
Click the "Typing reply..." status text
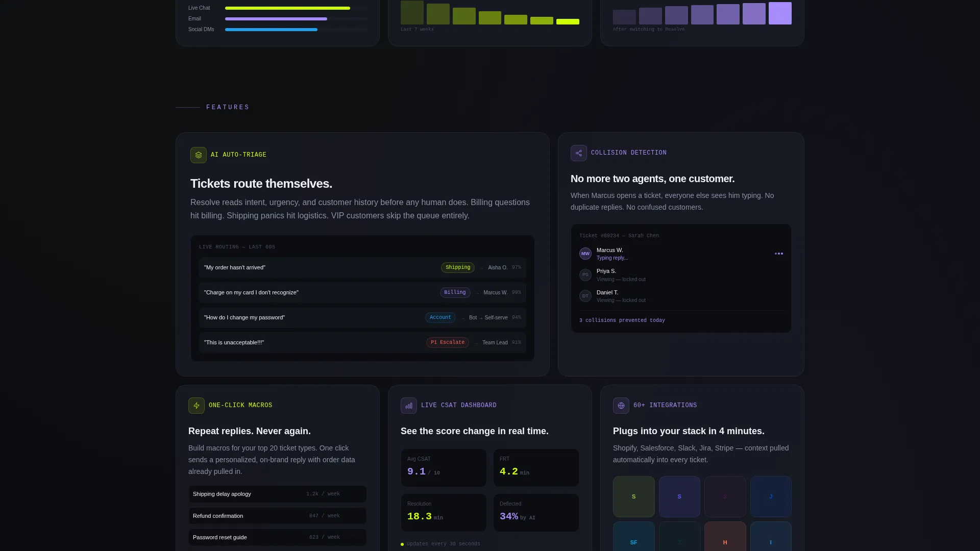(x=612, y=258)
